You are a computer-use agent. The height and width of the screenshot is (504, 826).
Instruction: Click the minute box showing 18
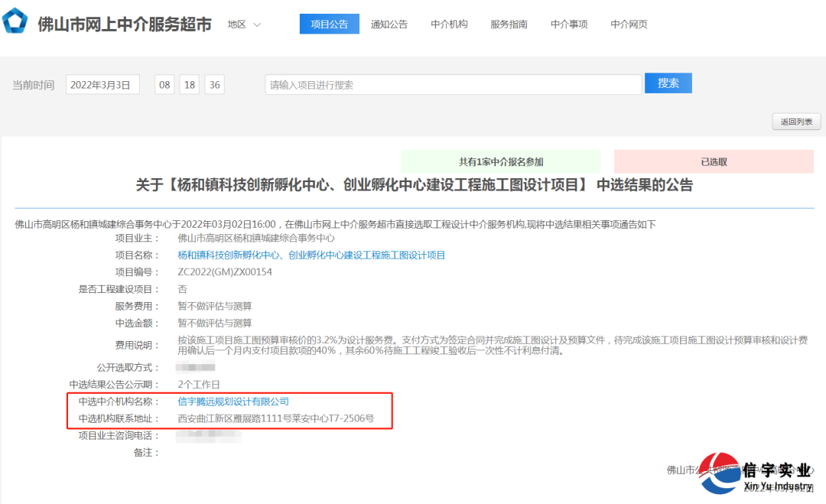[190, 85]
